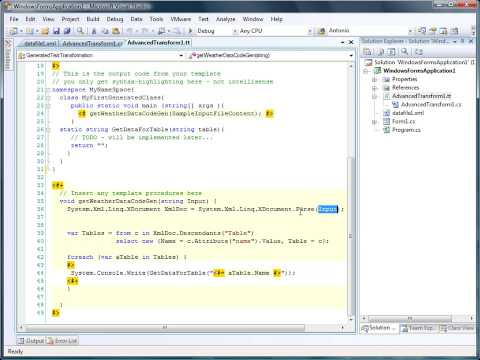Viewport: 480px width, 360px height.
Task: Switch to the datafile1.xml editor tab
Action: [x=40, y=43]
